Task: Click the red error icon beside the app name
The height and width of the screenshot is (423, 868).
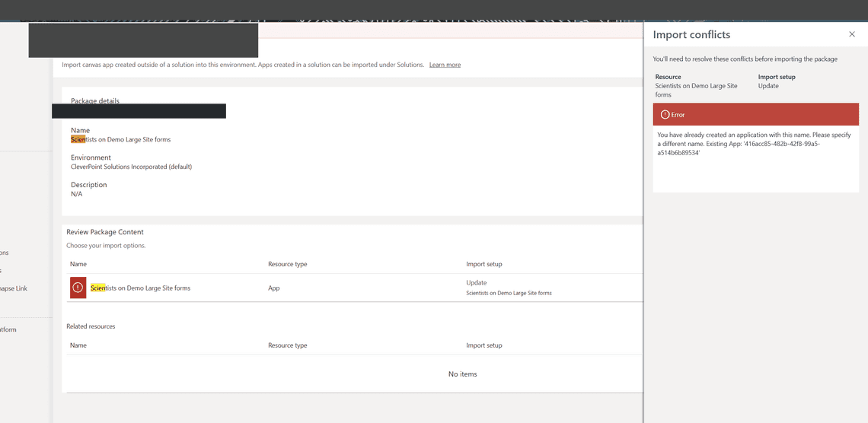Action: (78, 288)
